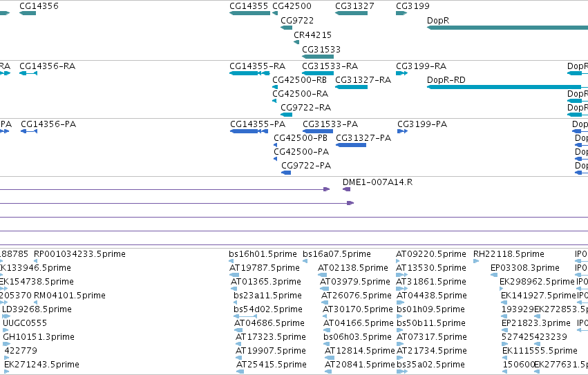Screen dimensions: 588x375
Task: Select the CG42500-RA transcript label
Action: point(300,94)
